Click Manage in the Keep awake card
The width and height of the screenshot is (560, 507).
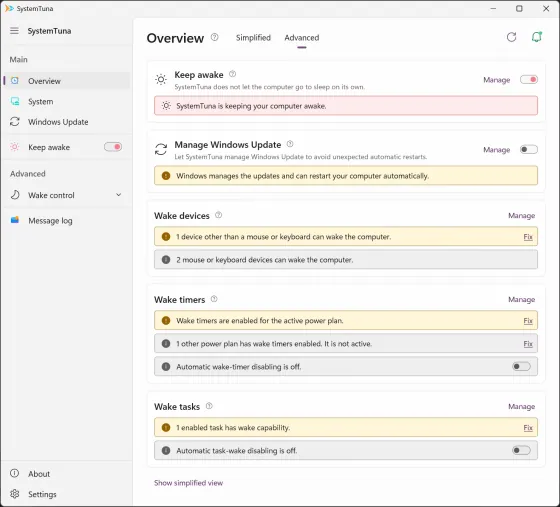coord(496,80)
